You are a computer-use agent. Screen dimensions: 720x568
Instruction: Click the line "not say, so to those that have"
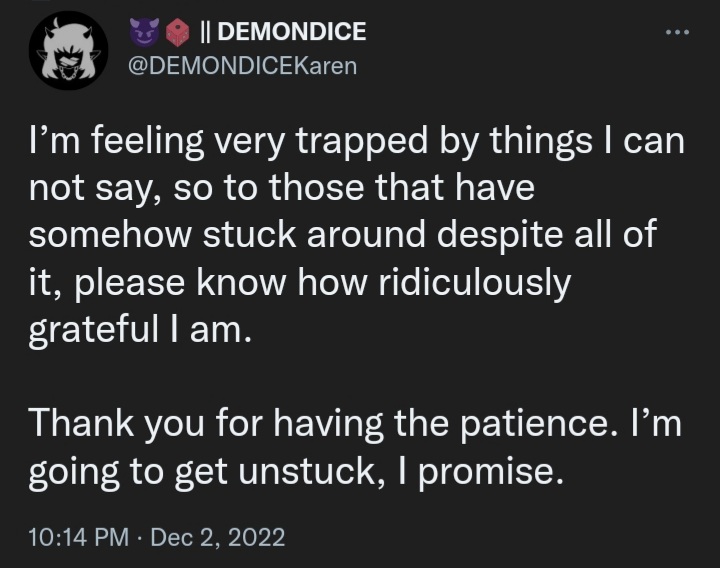point(281,189)
